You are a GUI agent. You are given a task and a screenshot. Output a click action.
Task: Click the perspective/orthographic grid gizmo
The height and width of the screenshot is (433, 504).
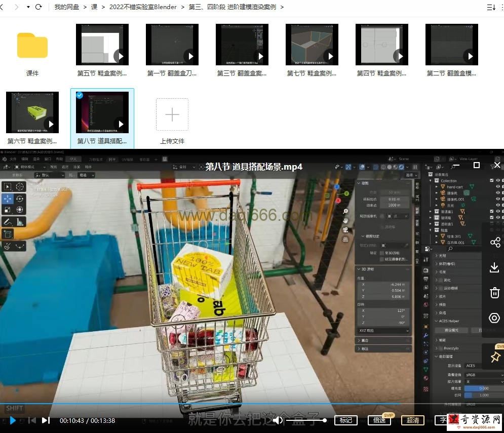[345, 239]
